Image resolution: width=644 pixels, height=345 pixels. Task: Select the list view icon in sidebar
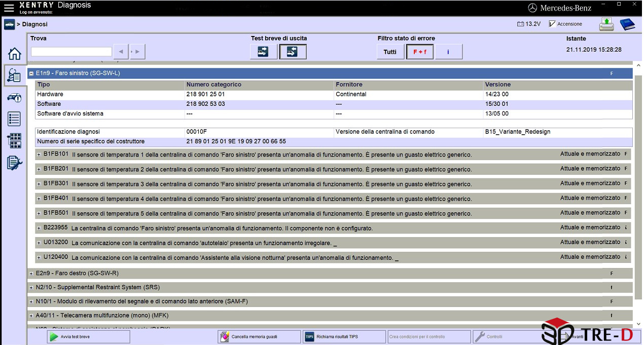pos(15,119)
